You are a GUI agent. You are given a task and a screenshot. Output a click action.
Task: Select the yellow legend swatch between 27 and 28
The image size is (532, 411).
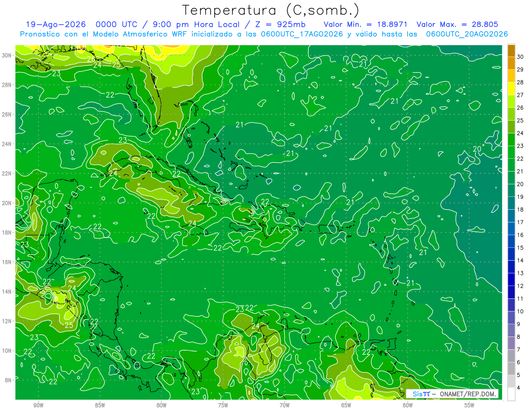tap(511, 89)
